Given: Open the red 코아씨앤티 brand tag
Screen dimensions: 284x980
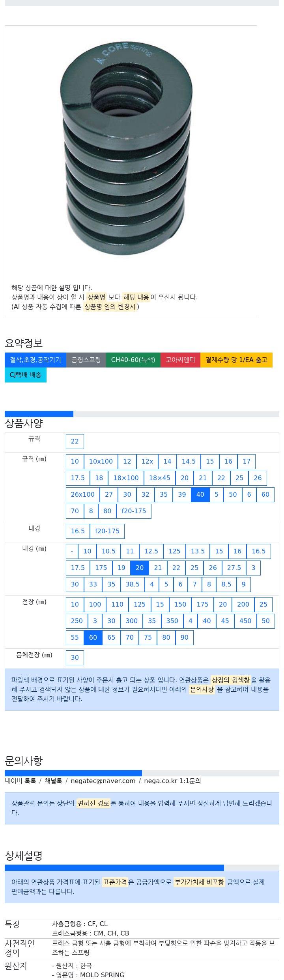Looking at the screenshot, I should 180,360.
